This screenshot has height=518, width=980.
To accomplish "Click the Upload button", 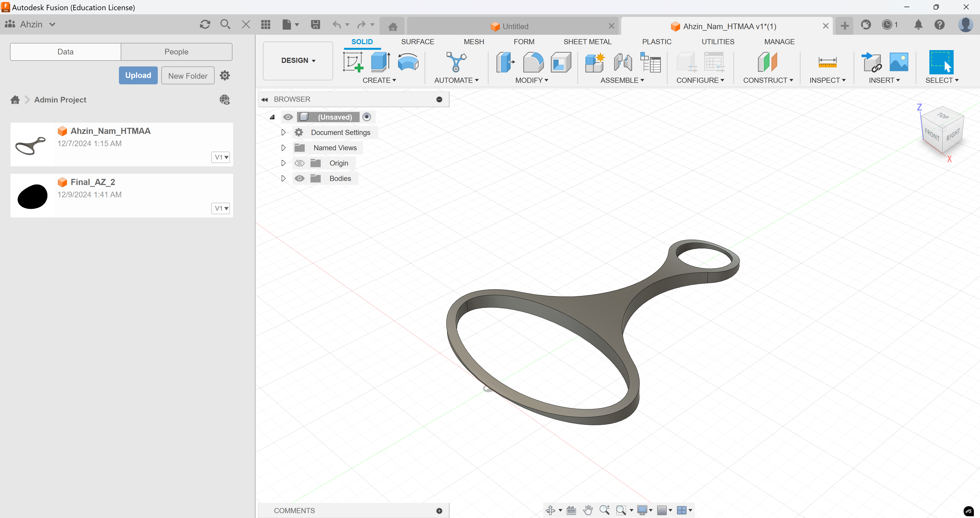I will click(x=138, y=75).
